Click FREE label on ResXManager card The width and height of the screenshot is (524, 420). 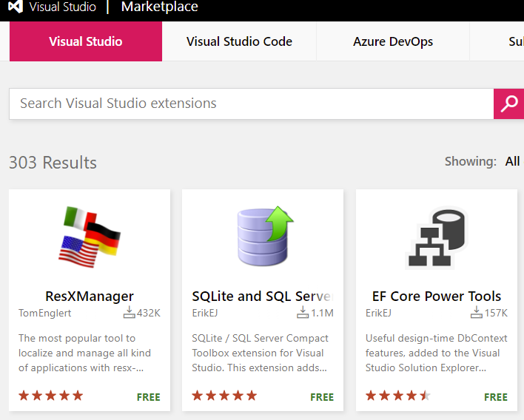[148, 397]
